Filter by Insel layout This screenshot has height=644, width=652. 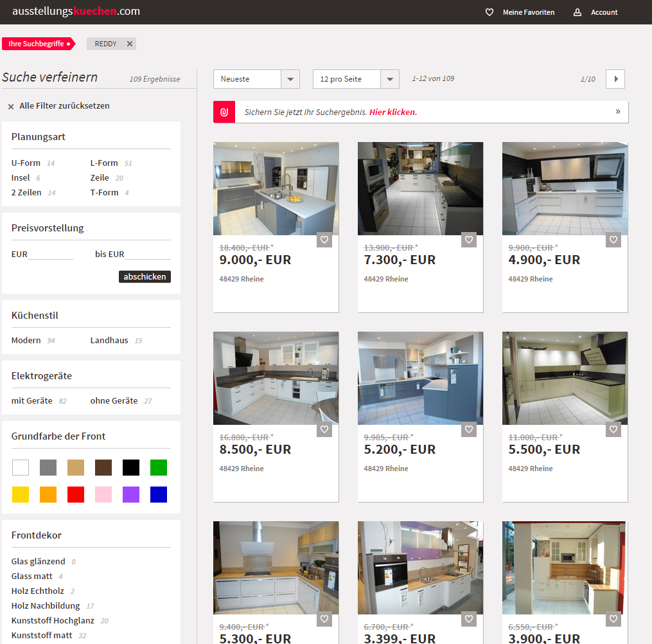21,177
